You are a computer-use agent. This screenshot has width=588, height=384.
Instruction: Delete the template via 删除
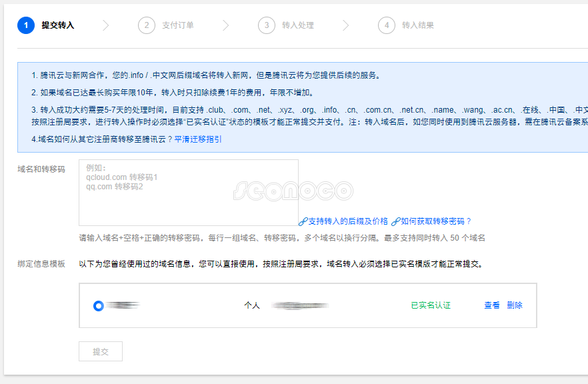point(515,305)
